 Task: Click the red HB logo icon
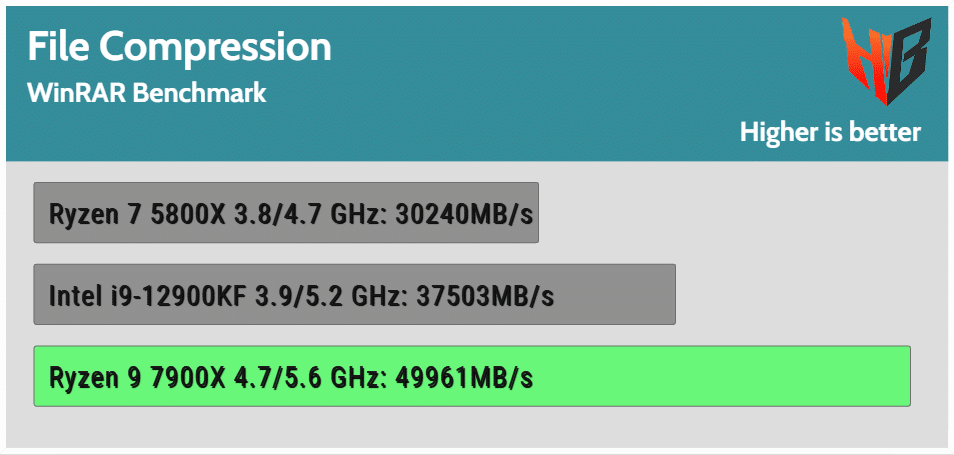(x=886, y=61)
